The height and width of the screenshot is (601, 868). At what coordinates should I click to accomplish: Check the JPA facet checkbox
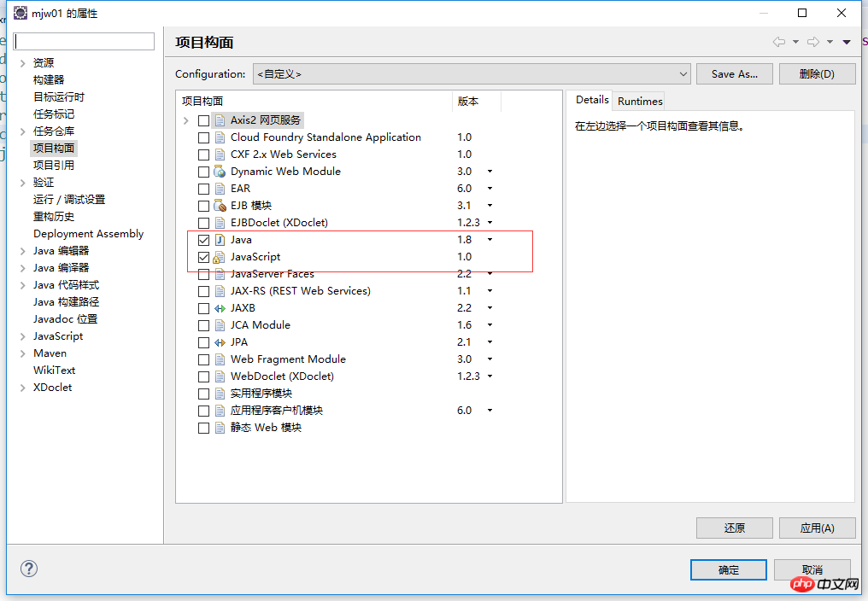click(x=203, y=343)
